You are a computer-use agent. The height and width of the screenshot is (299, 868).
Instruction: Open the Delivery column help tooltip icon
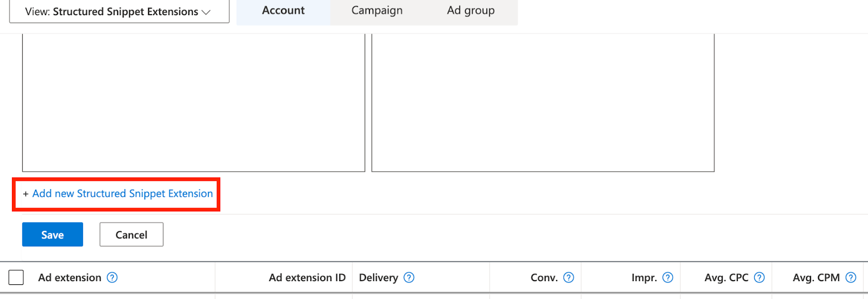pyautogui.click(x=409, y=278)
